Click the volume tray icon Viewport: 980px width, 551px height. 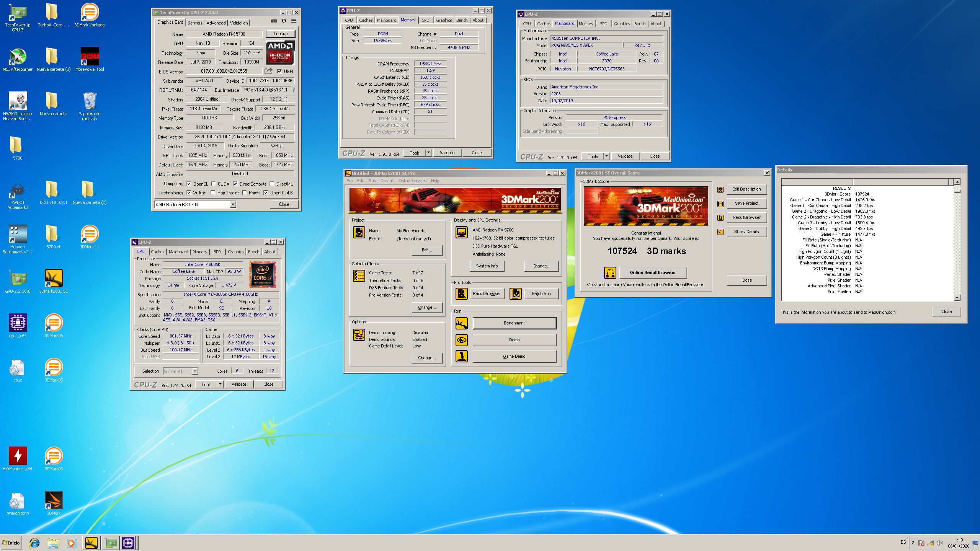(940, 543)
